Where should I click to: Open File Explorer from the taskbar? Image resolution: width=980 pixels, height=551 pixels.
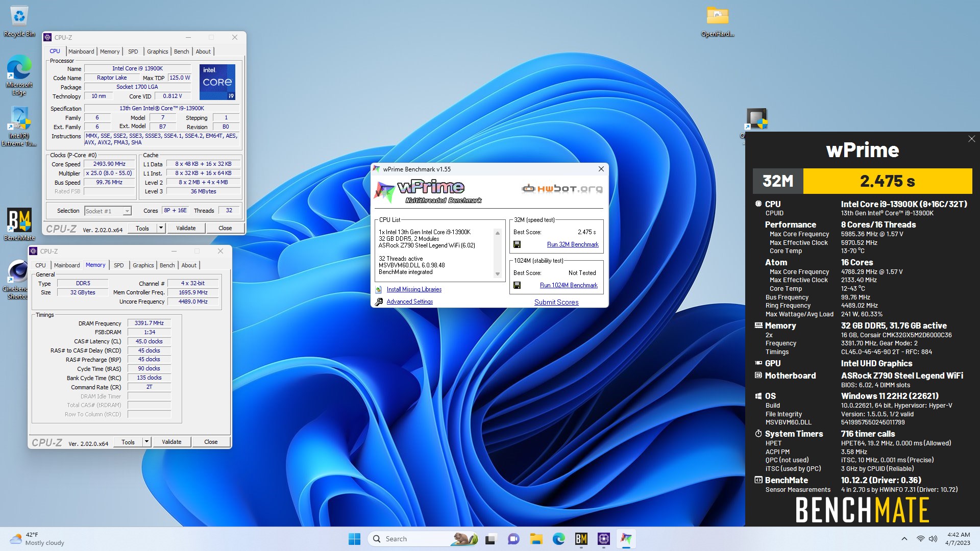pyautogui.click(x=536, y=539)
